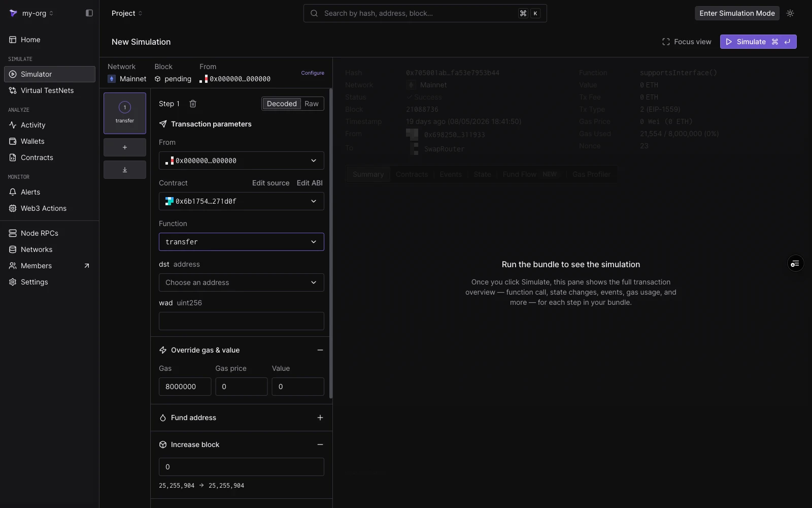Image resolution: width=812 pixels, height=508 pixels.
Task: Click the parameters panel scrollbar
Action: (331, 243)
